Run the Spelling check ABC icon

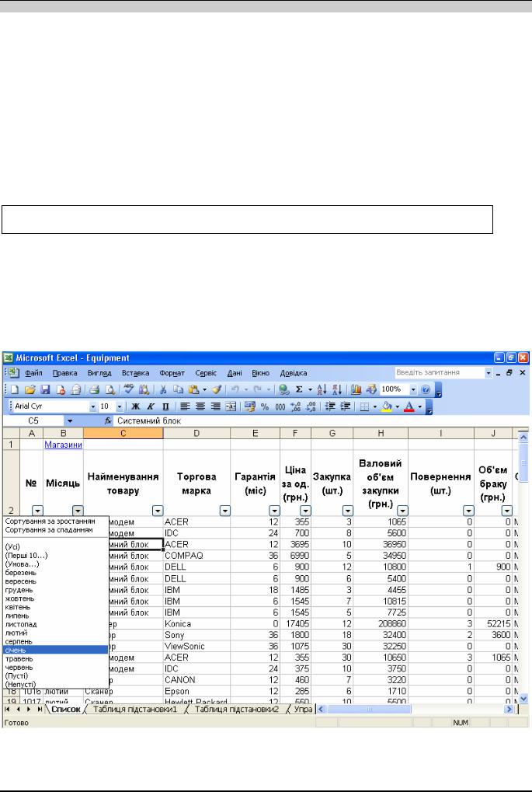click(x=129, y=389)
